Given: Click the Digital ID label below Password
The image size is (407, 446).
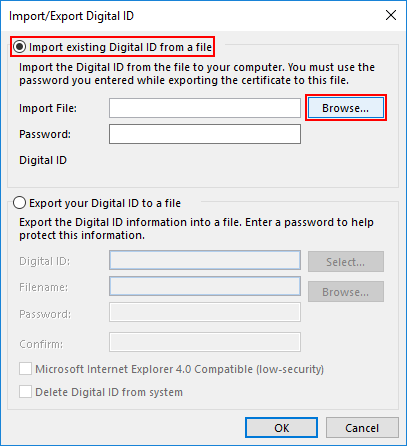Looking at the screenshot, I should tap(43, 160).
